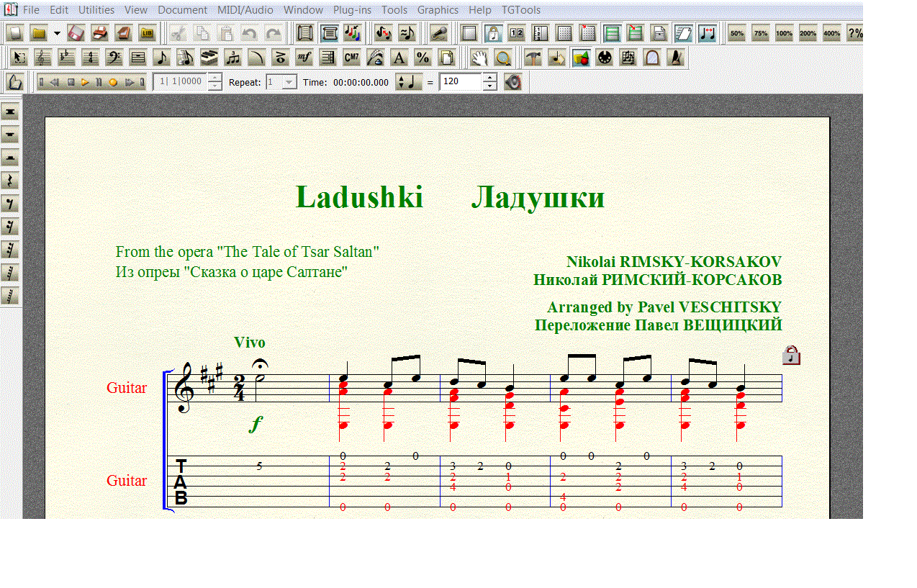
Task: Set zoom to 100%
Action: pos(785,33)
